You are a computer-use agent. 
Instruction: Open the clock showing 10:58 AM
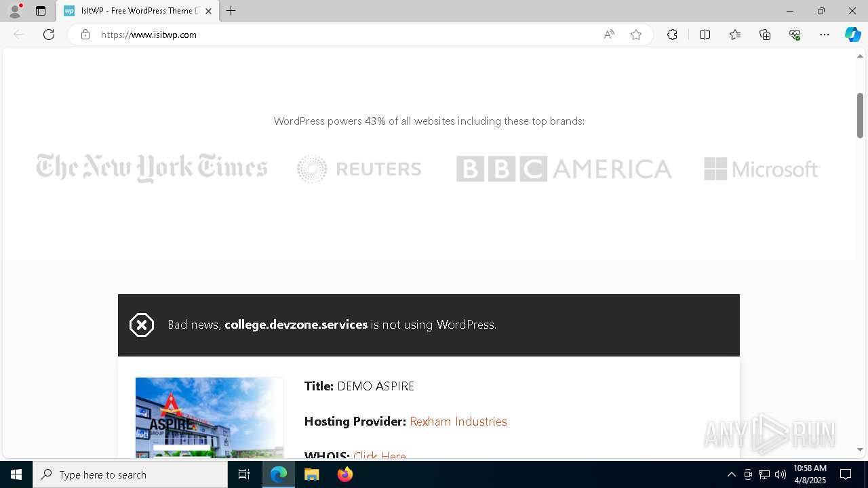pos(810,474)
